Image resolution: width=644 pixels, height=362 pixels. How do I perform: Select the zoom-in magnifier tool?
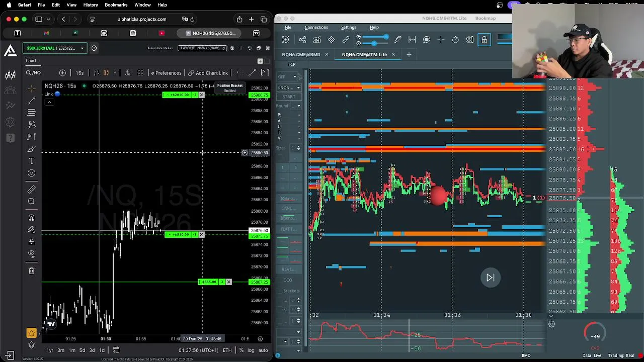pos(32,201)
